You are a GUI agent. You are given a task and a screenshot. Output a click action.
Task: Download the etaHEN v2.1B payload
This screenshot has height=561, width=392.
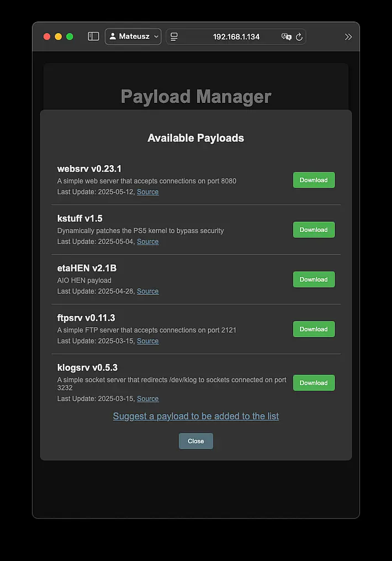314,279
